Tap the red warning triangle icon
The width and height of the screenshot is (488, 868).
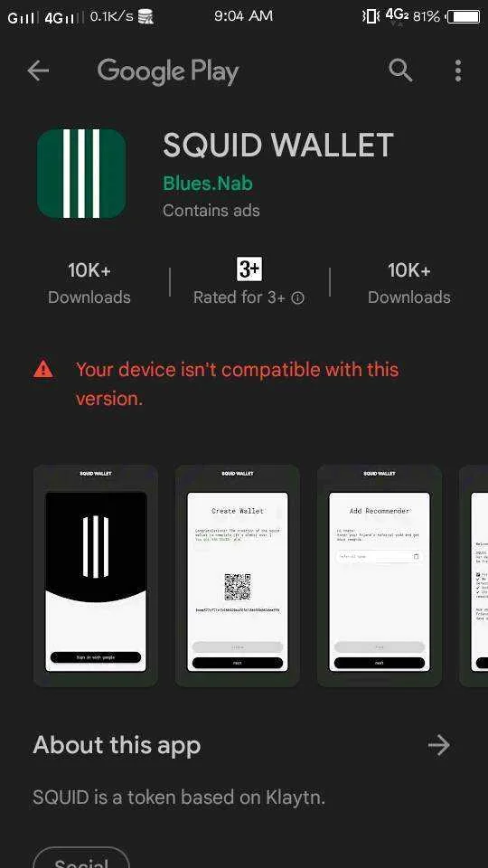pos(43,369)
